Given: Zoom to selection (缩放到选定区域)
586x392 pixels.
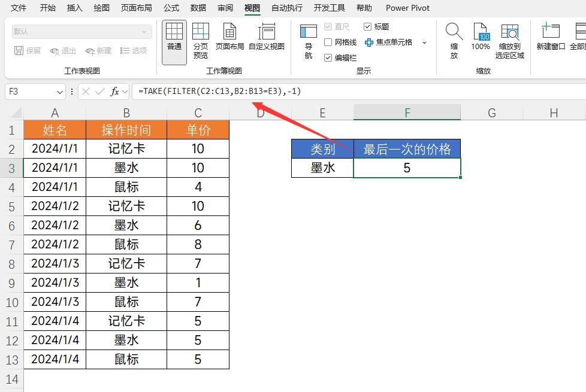Looking at the screenshot, I should (510, 41).
